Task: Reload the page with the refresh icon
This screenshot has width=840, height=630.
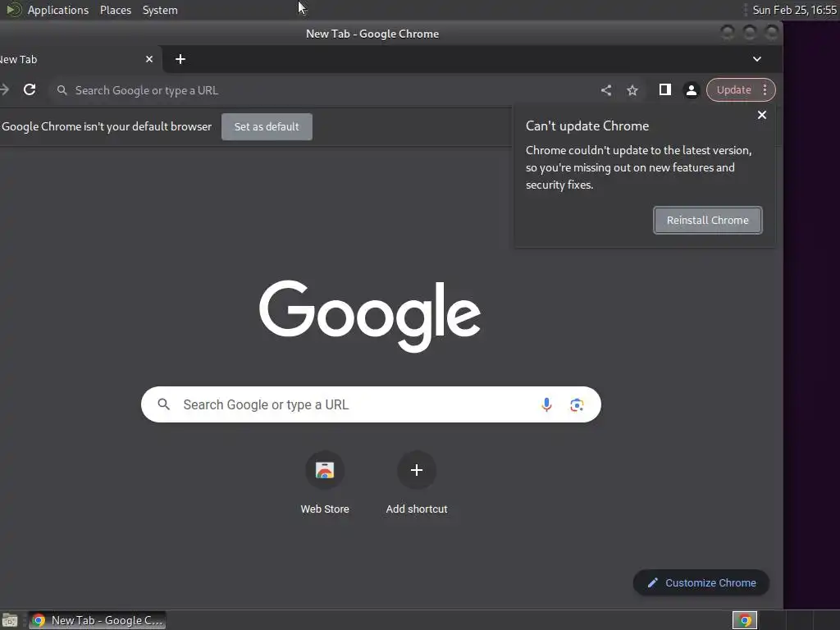Action: [x=30, y=90]
